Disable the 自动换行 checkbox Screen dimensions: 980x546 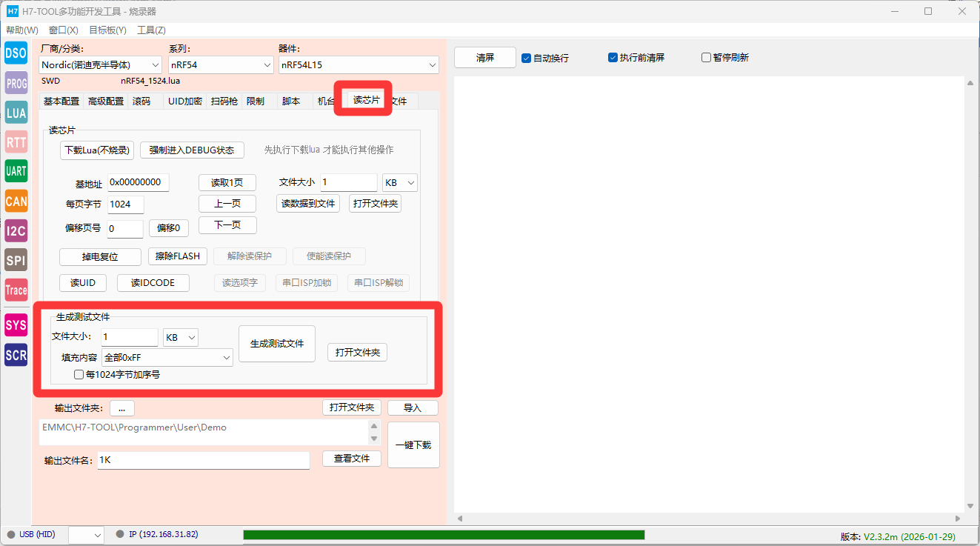pyautogui.click(x=527, y=58)
